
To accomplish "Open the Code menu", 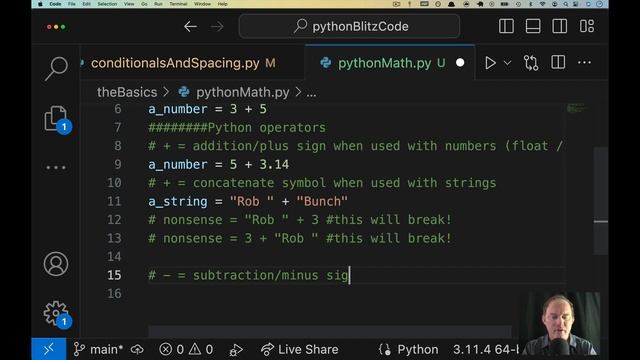I will 55,4.
